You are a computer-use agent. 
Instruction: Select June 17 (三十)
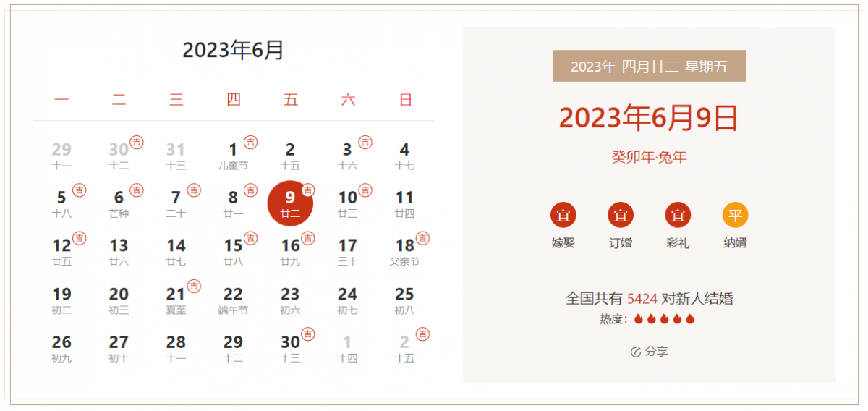[x=347, y=252]
